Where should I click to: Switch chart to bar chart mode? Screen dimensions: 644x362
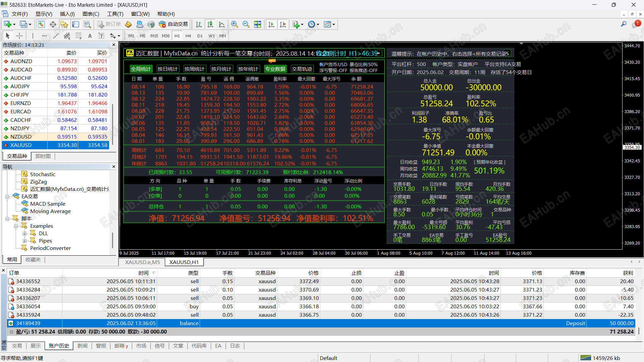(199, 24)
